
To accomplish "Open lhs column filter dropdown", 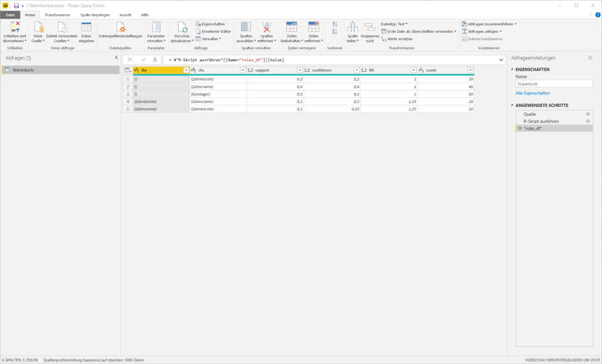I will point(186,70).
